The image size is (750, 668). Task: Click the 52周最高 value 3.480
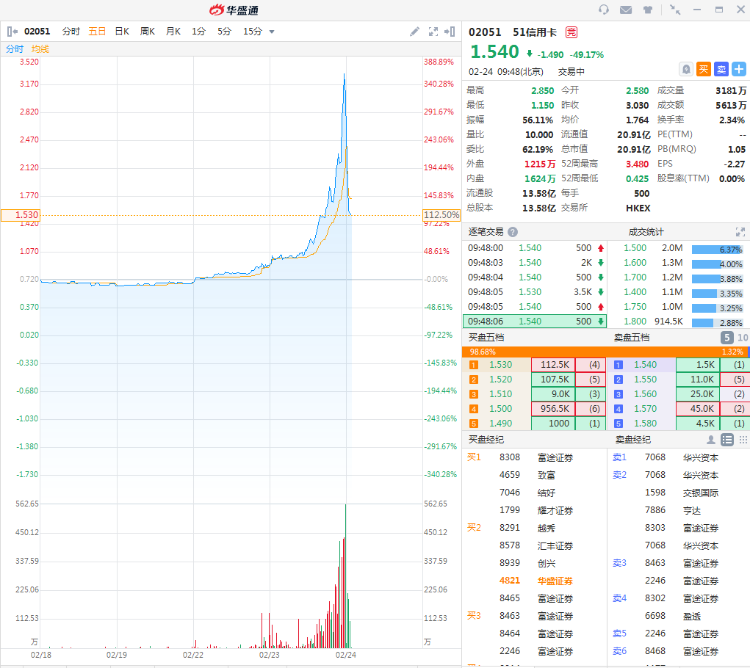[638, 164]
